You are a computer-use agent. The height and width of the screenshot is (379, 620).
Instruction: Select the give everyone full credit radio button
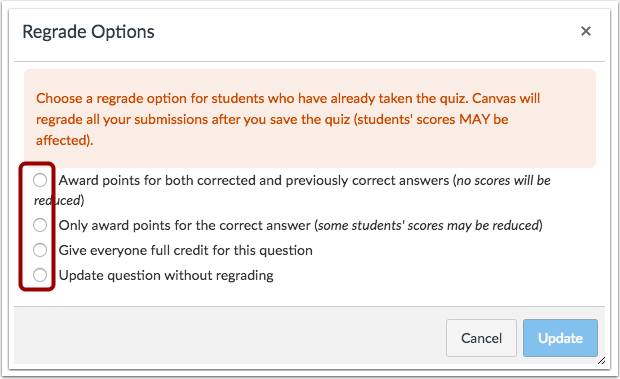point(40,250)
